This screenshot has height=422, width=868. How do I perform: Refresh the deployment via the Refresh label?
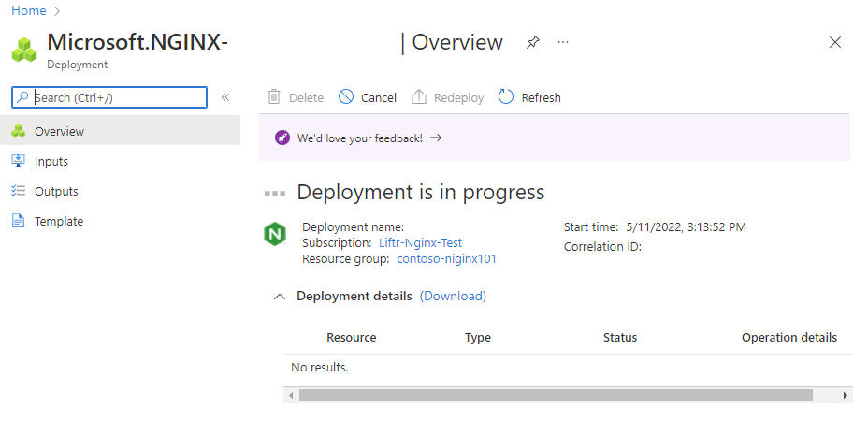(541, 98)
